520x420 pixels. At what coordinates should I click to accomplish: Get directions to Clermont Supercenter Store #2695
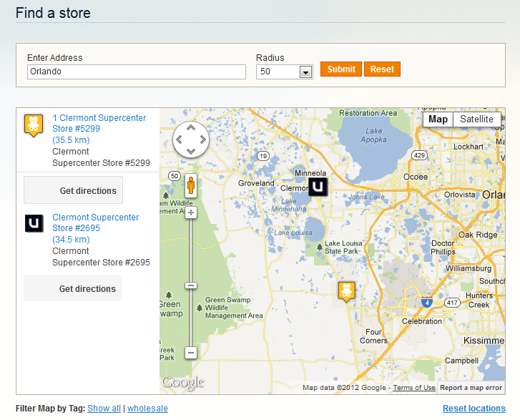(73, 288)
